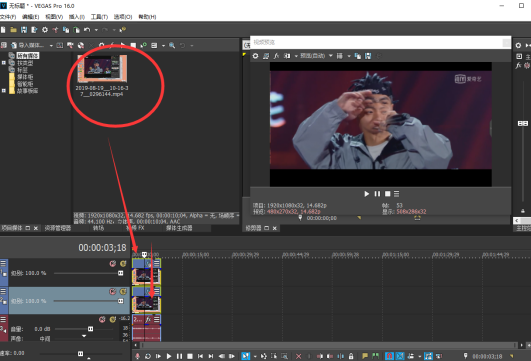Click the red X delete icon in timeline toolbar
Image resolution: width=531 pixels, height=361 pixels.
point(298,356)
